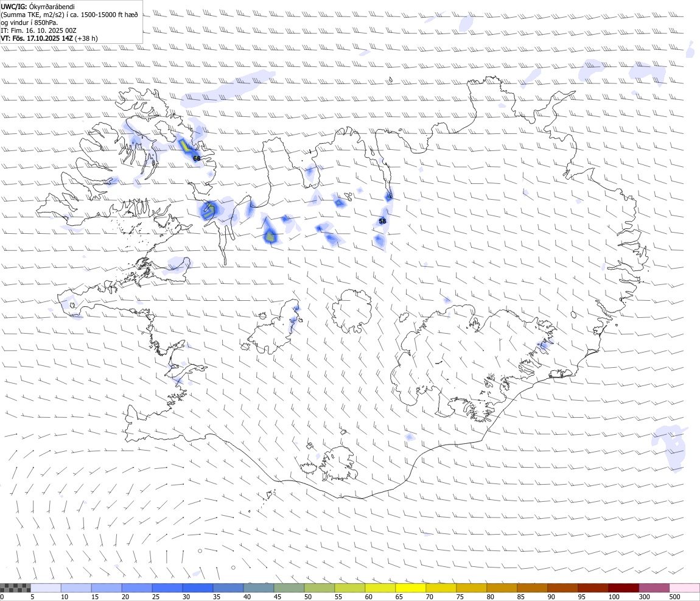The image size is (700, 601).
Task: Select the green swatch between 45 and 50
Action: [289, 588]
